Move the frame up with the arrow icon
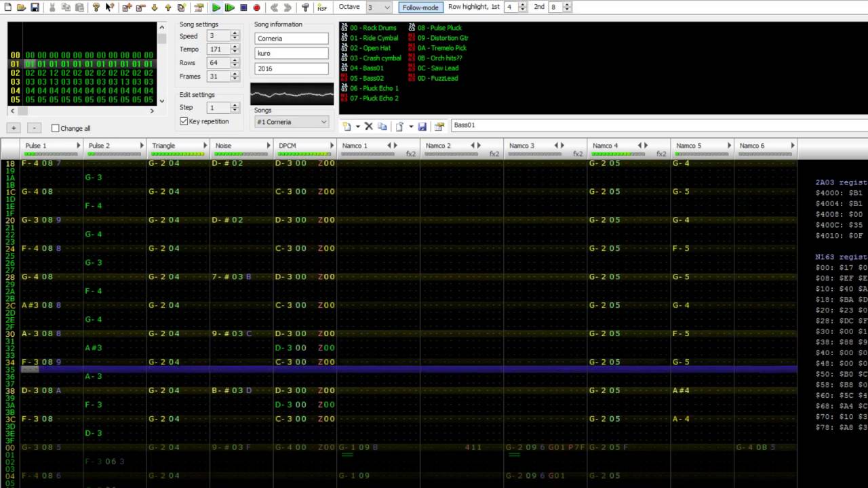Image resolution: width=868 pixels, height=488 pixels. 167,7
